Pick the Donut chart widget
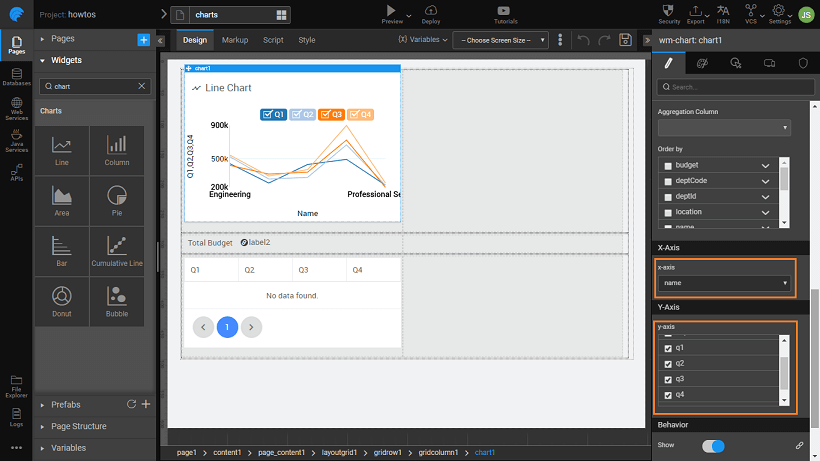The width and height of the screenshot is (820, 461). point(62,300)
